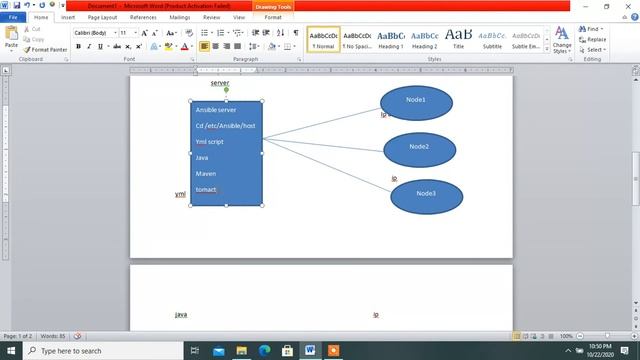Save the document from Quick Access toolbar
Screen dimensions: 640x360
[17, 5]
